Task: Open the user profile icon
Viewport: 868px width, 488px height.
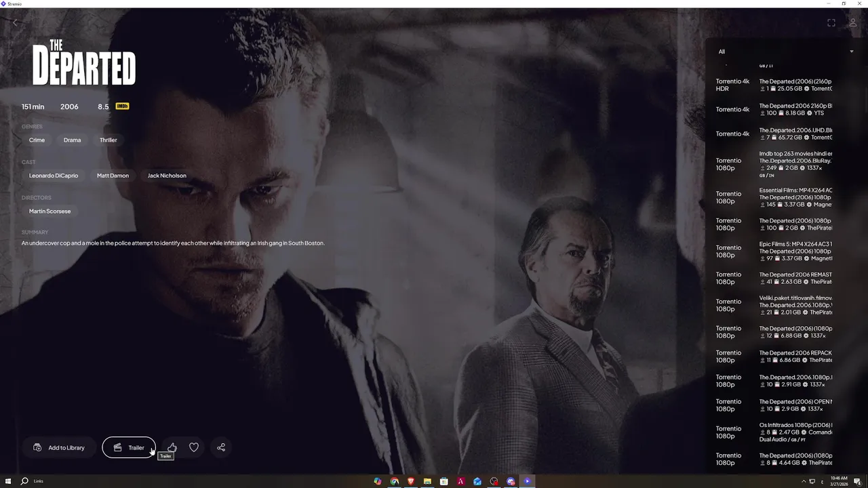Action: 853,22
